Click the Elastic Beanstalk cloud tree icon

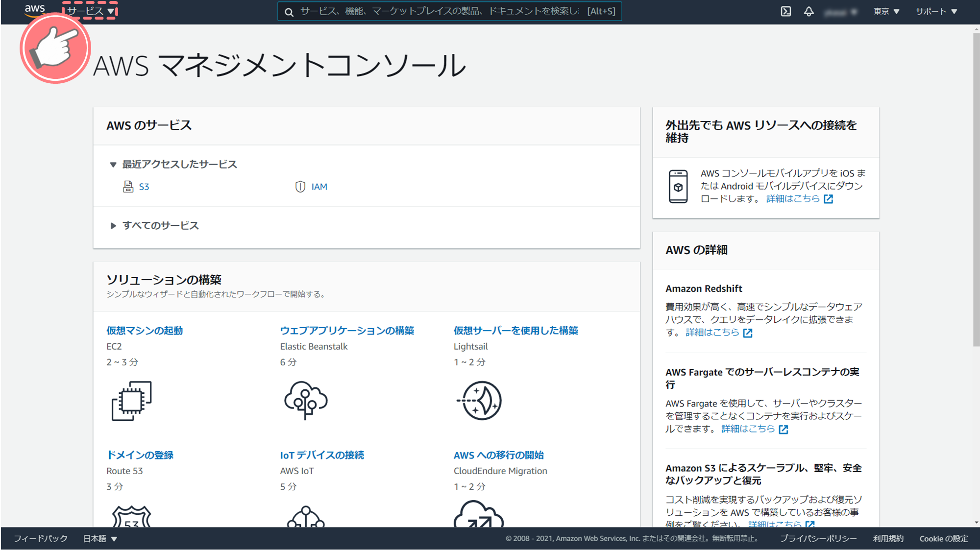pyautogui.click(x=306, y=400)
